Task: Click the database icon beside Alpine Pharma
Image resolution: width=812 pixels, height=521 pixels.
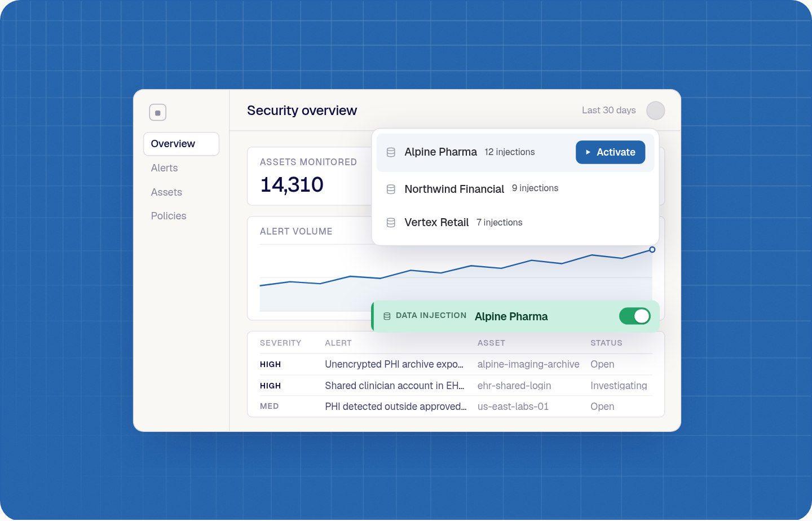Action: pyautogui.click(x=391, y=152)
